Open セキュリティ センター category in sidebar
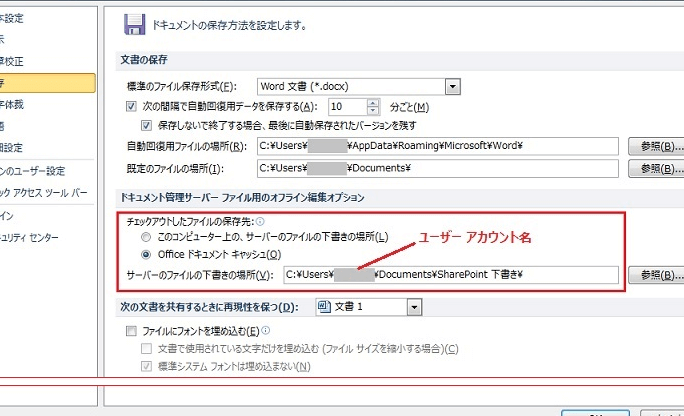This screenshot has height=416, width=684. click(30, 237)
